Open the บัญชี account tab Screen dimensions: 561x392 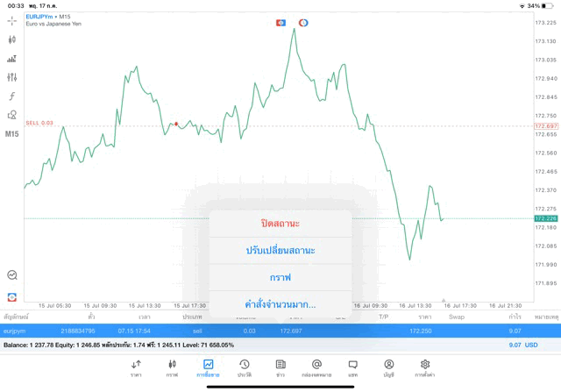[388, 367]
